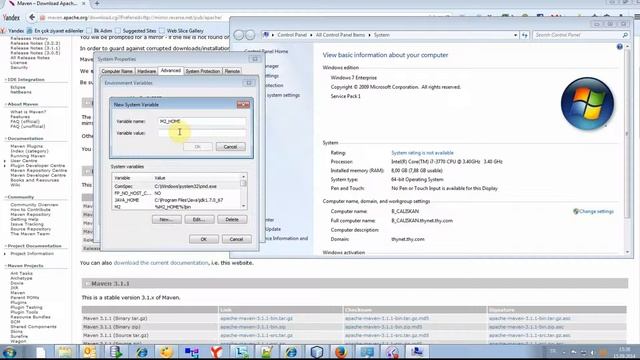Click the magnifier in Search Control Panel
The image size is (640, 360).
click(625, 35)
